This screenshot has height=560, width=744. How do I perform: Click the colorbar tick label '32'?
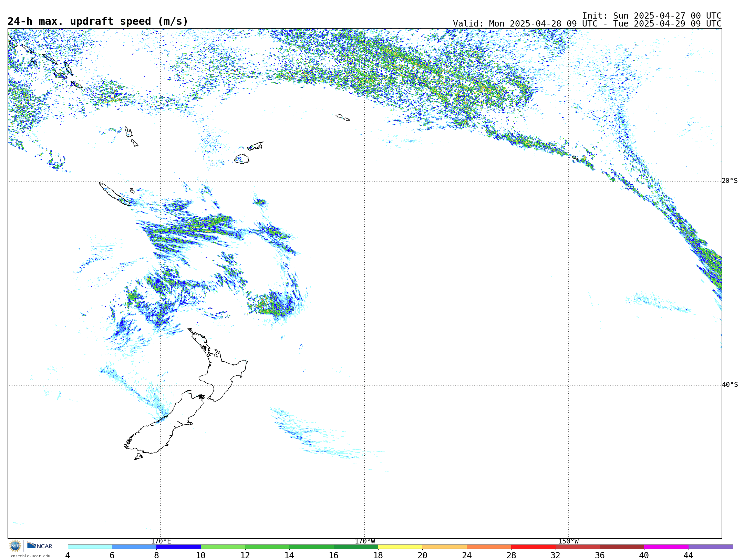[x=556, y=555]
